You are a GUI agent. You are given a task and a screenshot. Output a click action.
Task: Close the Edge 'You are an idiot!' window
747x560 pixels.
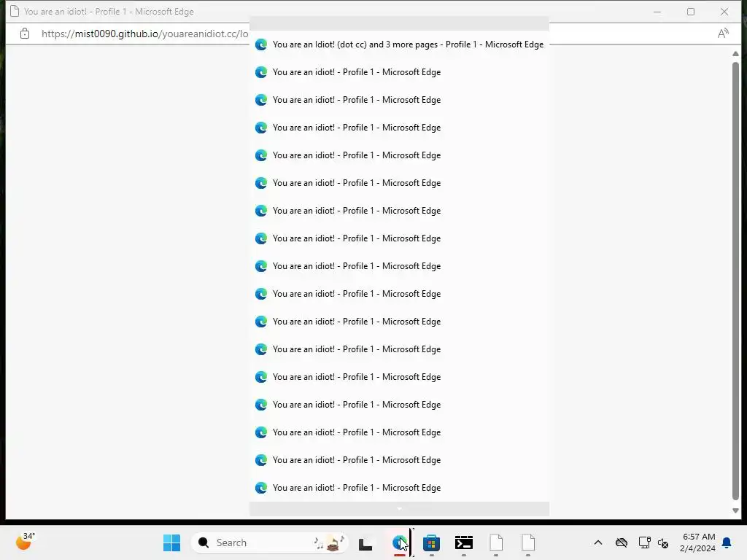tap(724, 12)
